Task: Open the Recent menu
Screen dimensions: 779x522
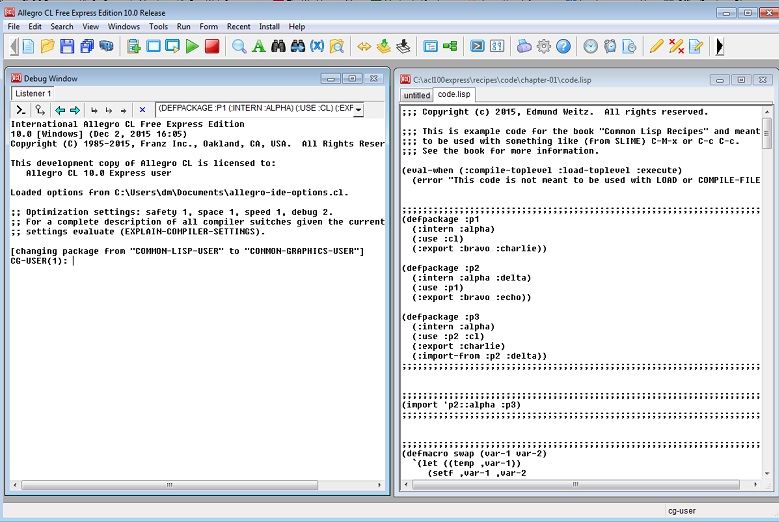Action: pyautogui.click(x=238, y=26)
